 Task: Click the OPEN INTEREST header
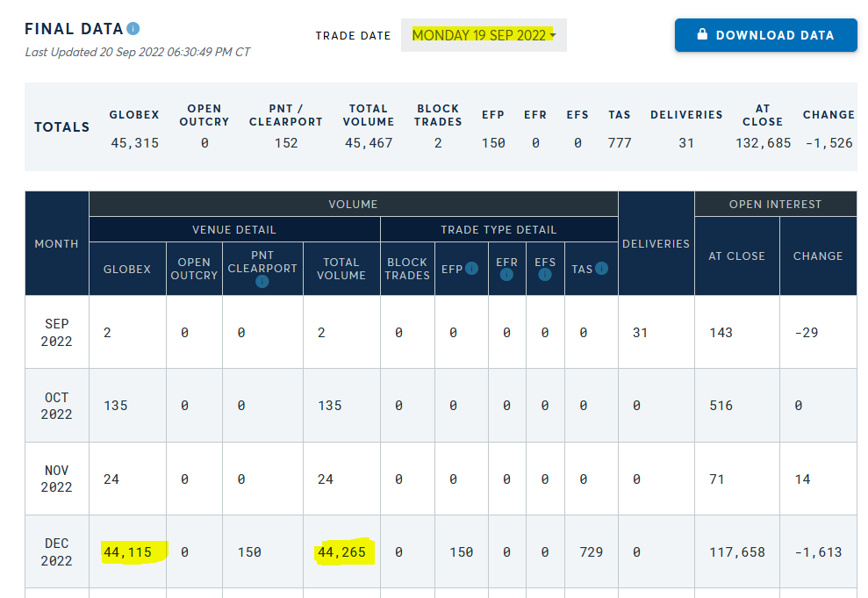tap(776, 205)
